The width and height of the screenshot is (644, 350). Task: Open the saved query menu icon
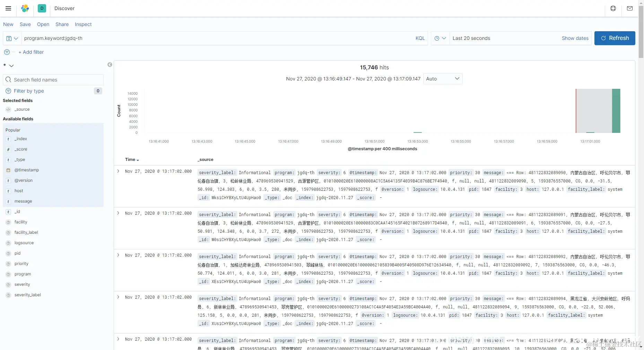pyautogui.click(x=12, y=38)
